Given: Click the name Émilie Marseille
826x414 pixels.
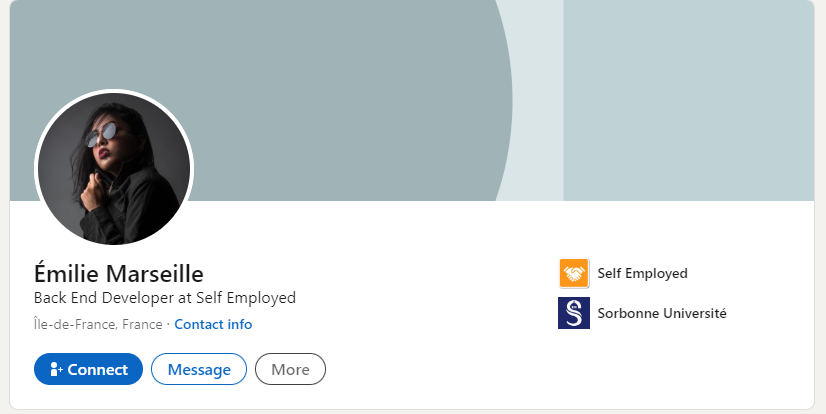Looking at the screenshot, I should tap(118, 272).
